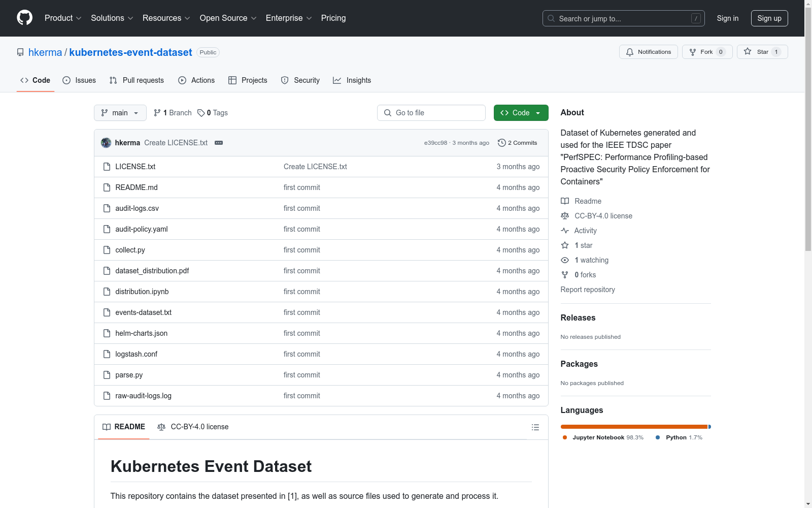Click the Report repository link
The width and height of the screenshot is (812, 508).
coord(588,290)
